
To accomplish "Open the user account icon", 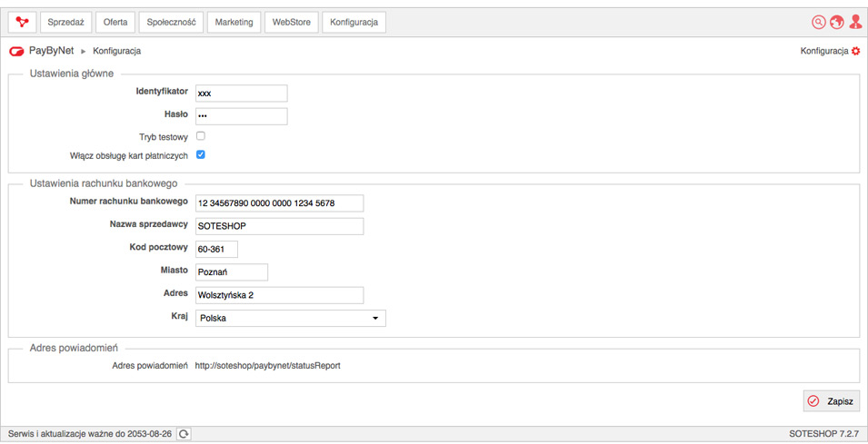I will coord(855,22).
